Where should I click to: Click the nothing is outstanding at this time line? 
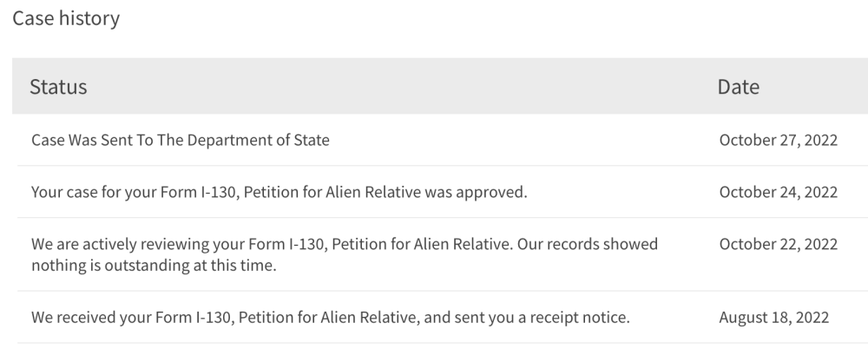coord(154,265)
